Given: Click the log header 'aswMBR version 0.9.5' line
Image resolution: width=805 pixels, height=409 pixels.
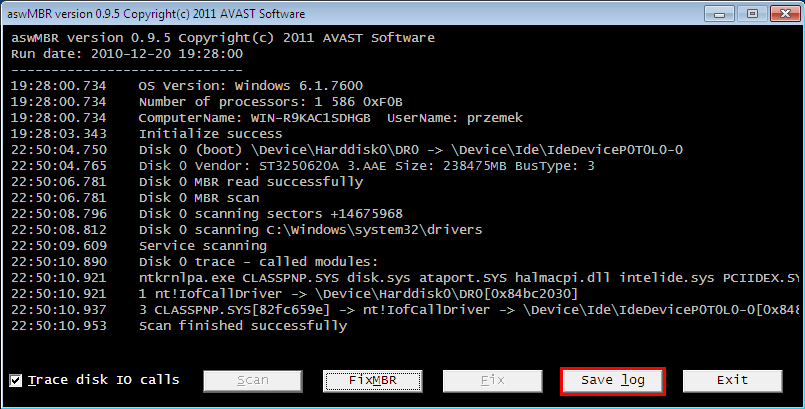Looking at the screenshot, I should tap(223, 38).
